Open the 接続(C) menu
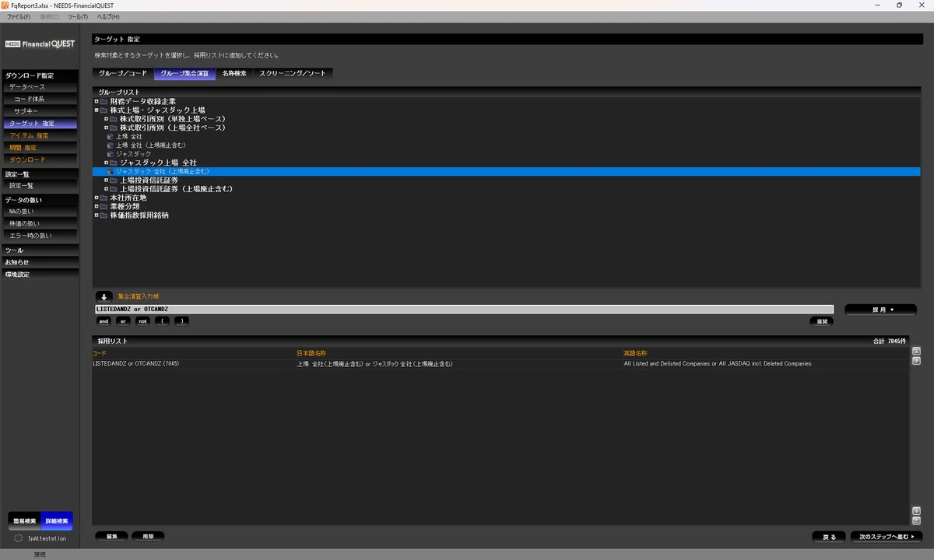934x560 pixels. point(49,16)
